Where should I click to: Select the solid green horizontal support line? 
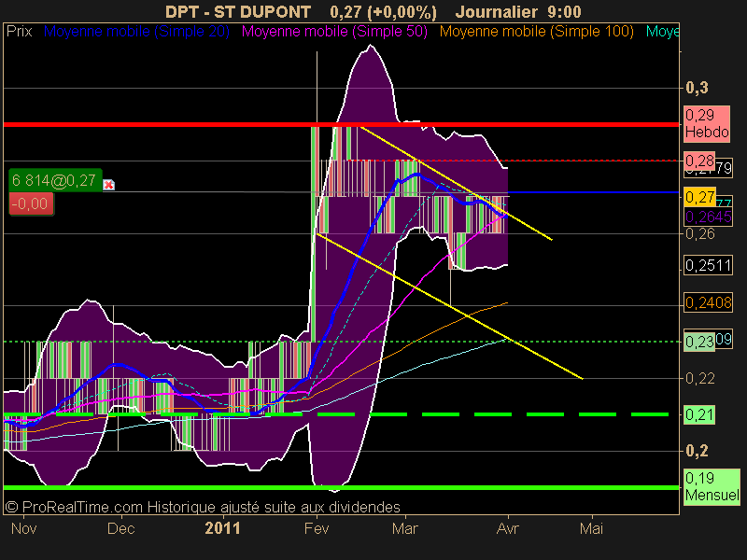coord(341,487)
